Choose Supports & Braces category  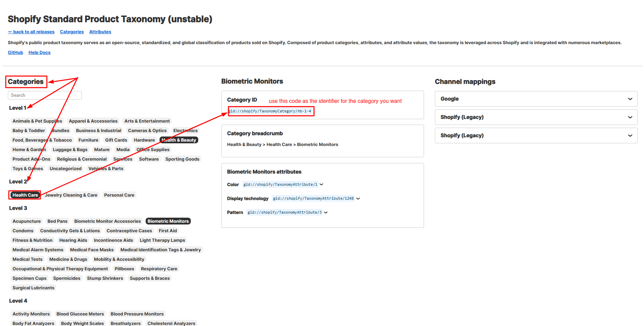(150, 278)
